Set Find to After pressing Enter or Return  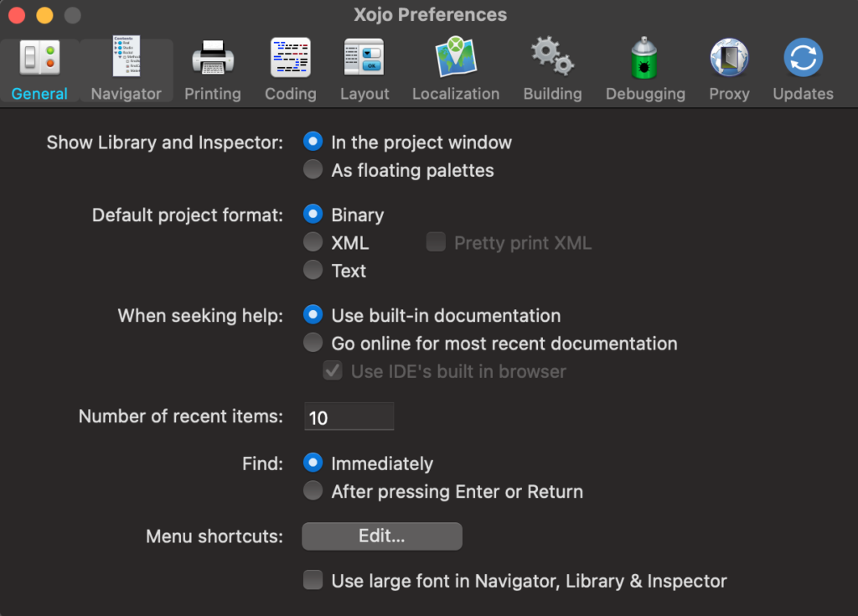point(313,490)
